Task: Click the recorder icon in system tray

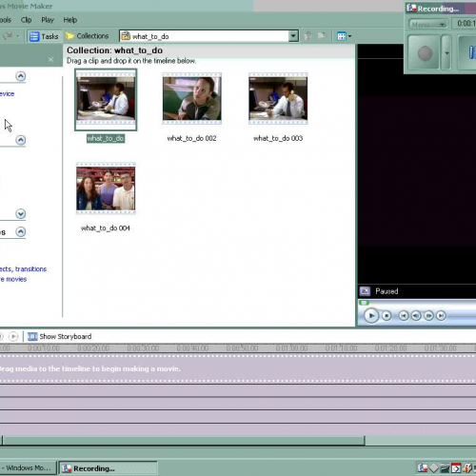Action: pyautogui.click(x=423, y=467)
